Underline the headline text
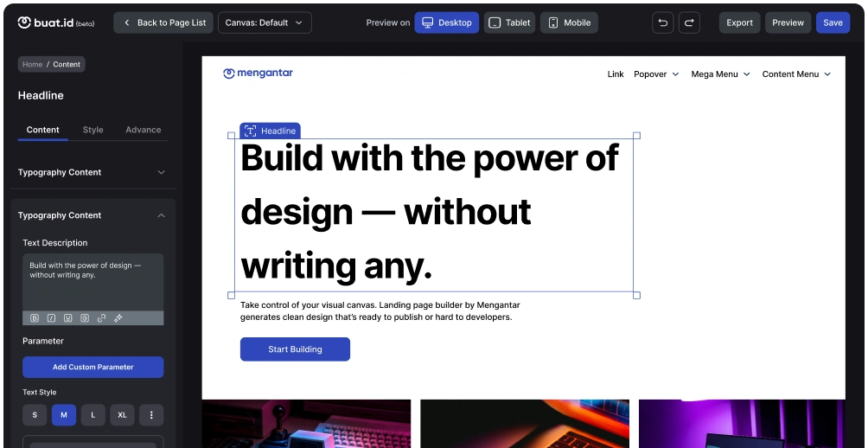 [67, 318]
